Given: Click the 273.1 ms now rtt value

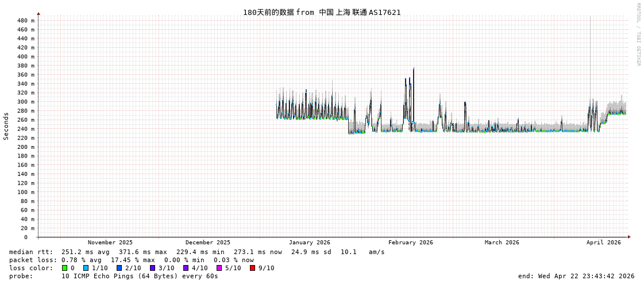Looking at the screenshot, I should (x=258, y=252).
